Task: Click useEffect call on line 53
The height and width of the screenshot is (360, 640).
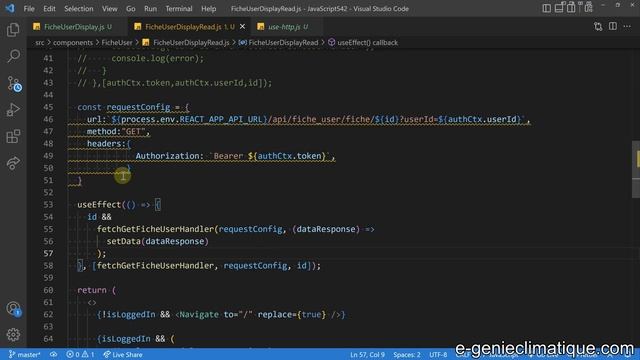Action: [x=99, y=205]
